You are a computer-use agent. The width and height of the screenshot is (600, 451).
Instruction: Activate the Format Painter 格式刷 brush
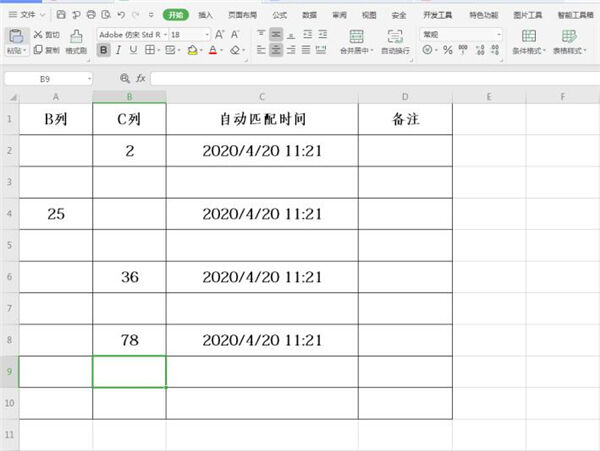pyautogui.click(x=76, y=42)
